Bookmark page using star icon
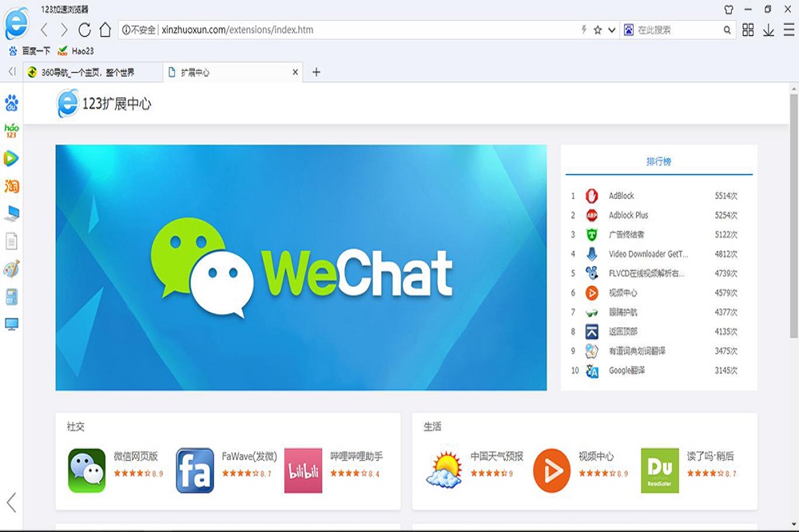 click(598, 30)
